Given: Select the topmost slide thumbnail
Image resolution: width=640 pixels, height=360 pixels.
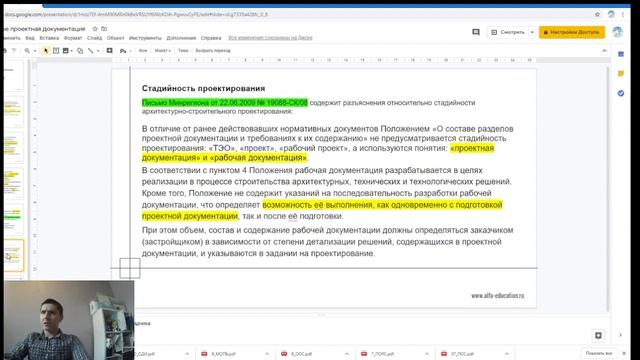Looking at the screenshot, I should [x=13, y=76].
